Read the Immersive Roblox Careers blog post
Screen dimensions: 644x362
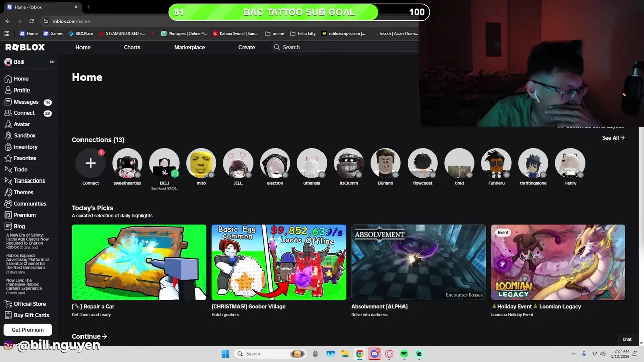click(24, 286)
